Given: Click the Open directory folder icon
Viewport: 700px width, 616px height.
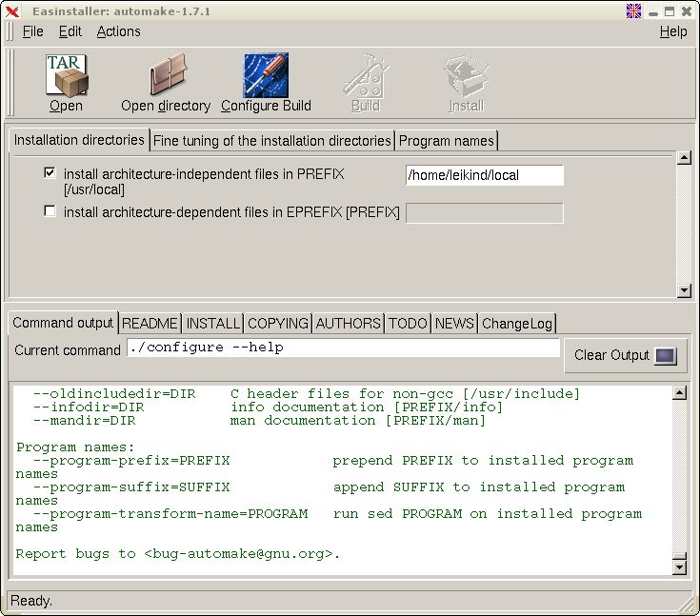Looking at the screenshot, I should tap(168, 74).
